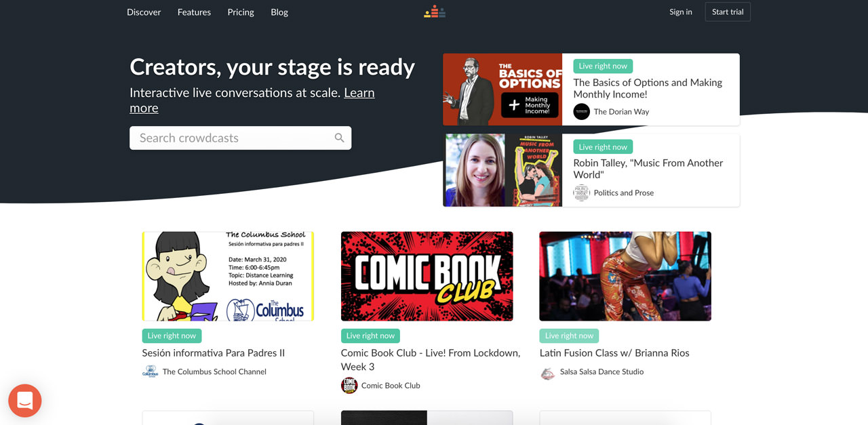The height and width of the screenshot is (425, 868).
Task: Open 'Robin Talley, Music From Another World' title
Action: (x=648, y=169)
